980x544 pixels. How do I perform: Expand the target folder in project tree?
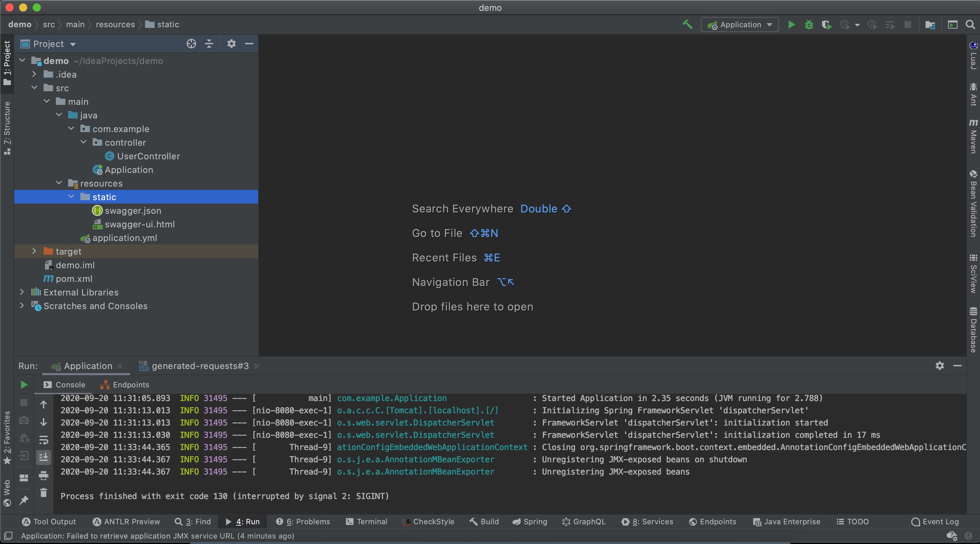[34, 251]
